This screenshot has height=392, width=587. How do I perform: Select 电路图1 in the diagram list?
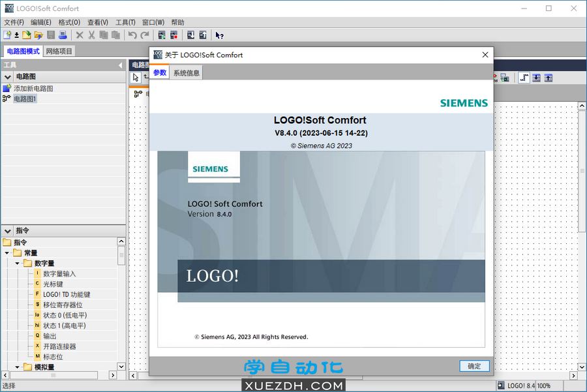pos(25,99)
